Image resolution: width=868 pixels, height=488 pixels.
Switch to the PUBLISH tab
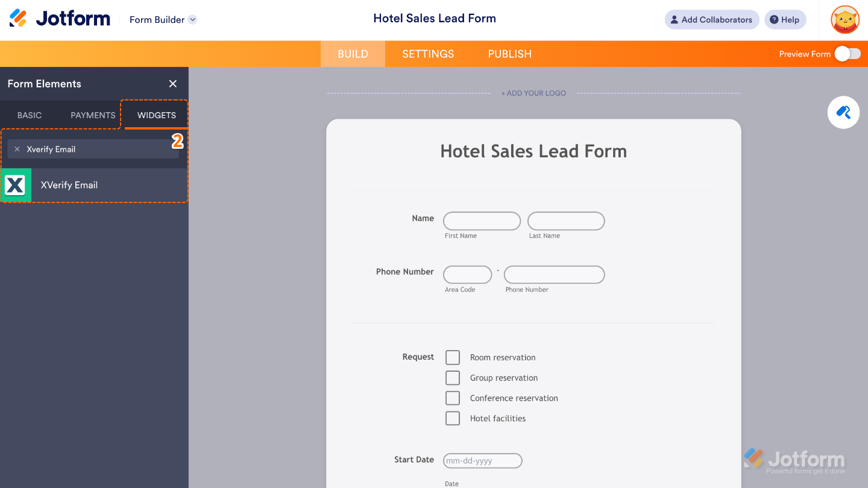tap(509, 54)
